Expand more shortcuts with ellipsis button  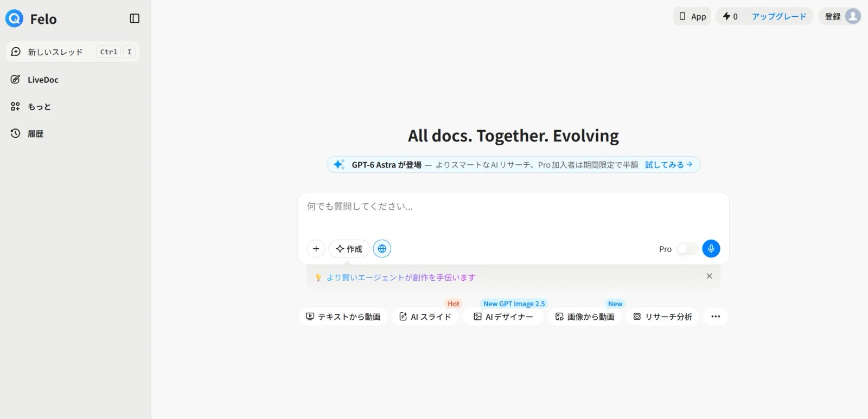(x=716, y=317)
